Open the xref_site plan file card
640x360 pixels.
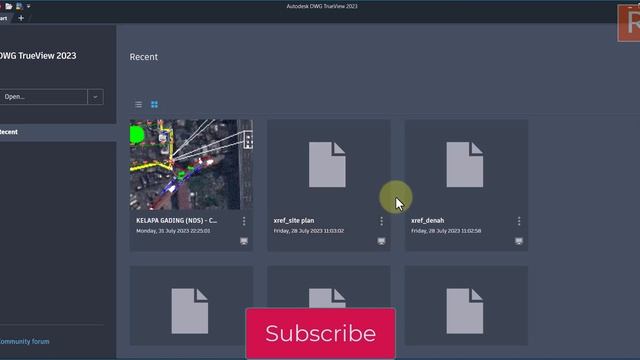point(329,185)
